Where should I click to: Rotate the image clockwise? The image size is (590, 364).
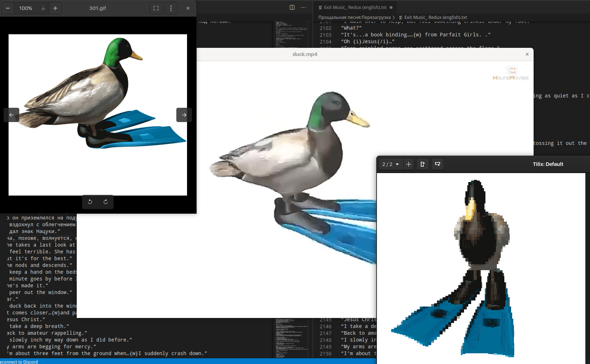(106, 202)
